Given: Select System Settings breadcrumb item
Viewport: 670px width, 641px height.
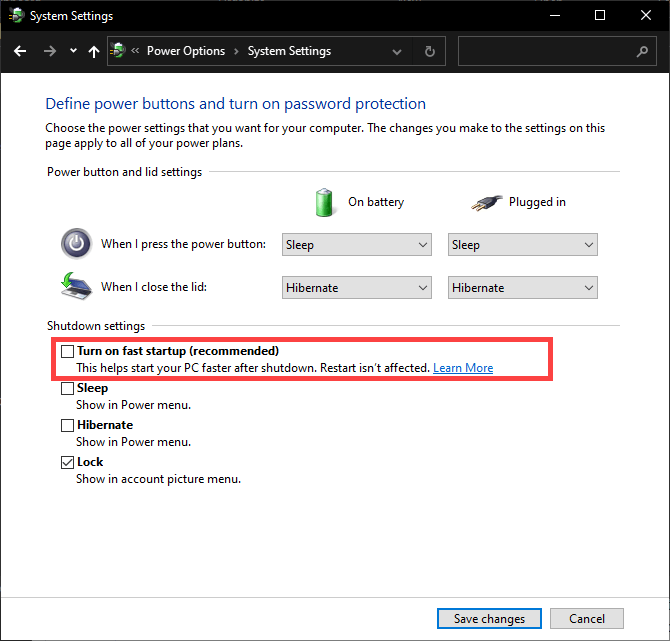Looking at the screenshot, I should pos(289,51).
